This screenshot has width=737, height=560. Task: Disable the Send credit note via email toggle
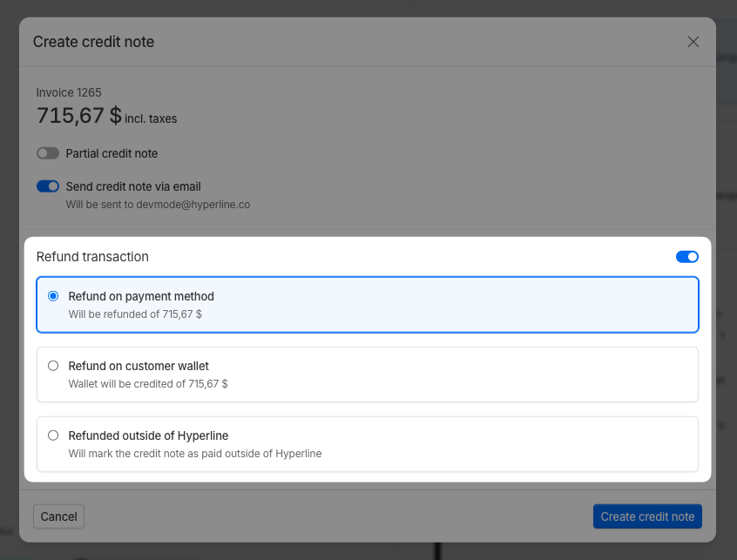[x=48, y=186]
